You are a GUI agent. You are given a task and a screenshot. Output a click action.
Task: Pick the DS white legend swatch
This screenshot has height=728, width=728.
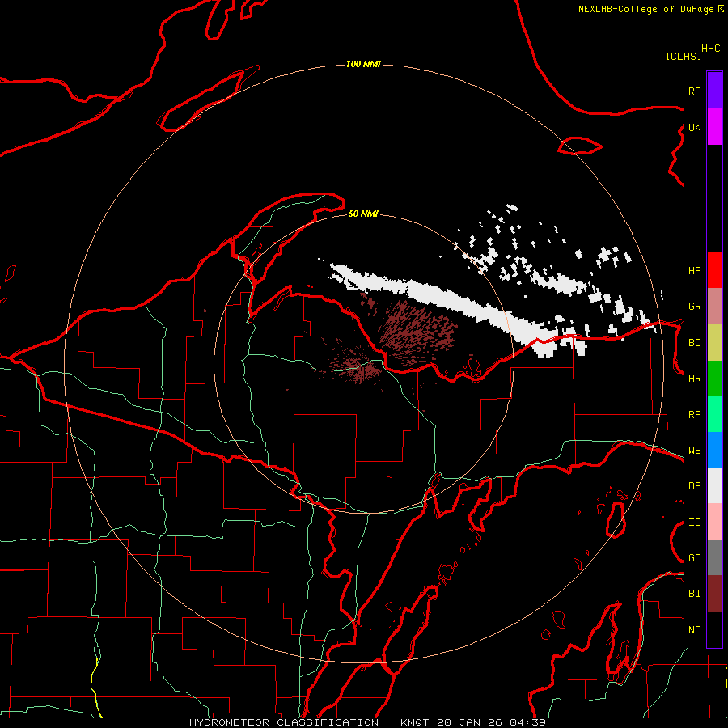(x=714, y=485)
